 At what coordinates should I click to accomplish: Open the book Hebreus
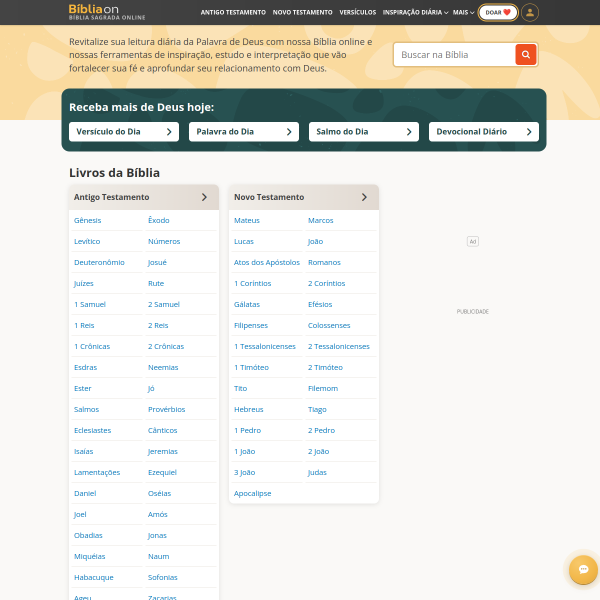click(x=249, y=410)
